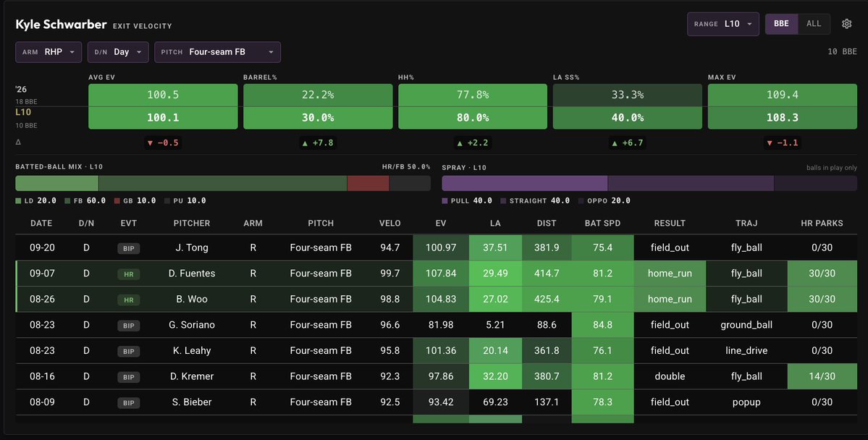Image resolution: width=868 pixels, height=440 pixels.
Task: Click the +7.8 BARREL% delta chip
Action: (x=318, y=143)
